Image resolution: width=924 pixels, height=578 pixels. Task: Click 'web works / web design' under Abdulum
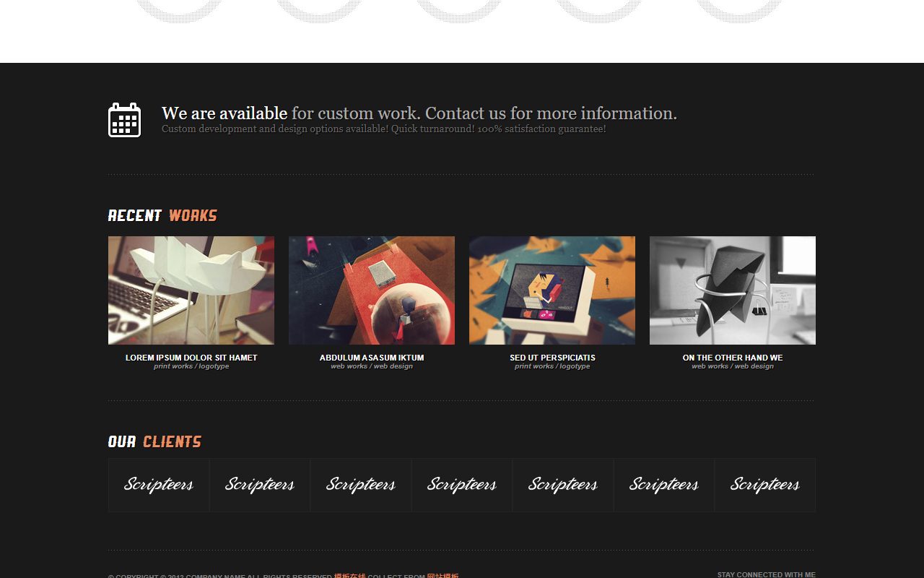pos(372,366)
